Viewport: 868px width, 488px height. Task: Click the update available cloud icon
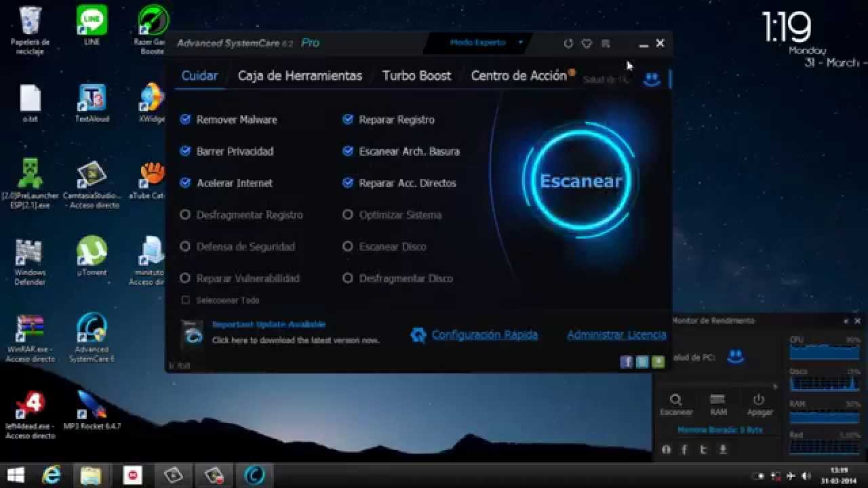coord(193,333)
